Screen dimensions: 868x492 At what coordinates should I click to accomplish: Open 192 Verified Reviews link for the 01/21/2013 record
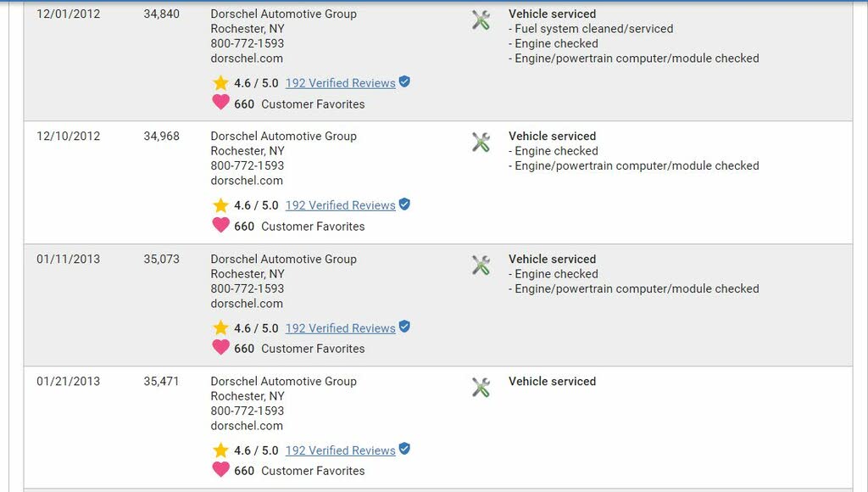[341, 451]
